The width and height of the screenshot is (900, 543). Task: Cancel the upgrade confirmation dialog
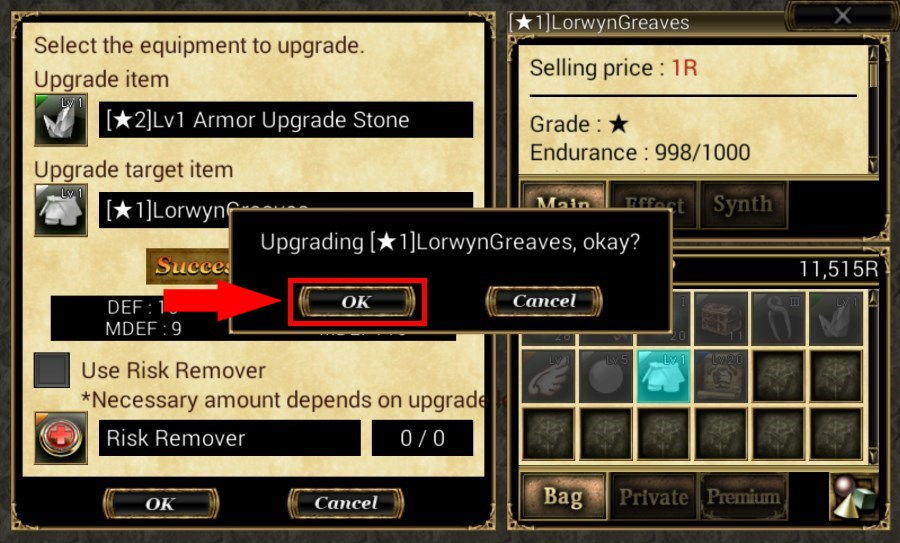coord(544,301)
